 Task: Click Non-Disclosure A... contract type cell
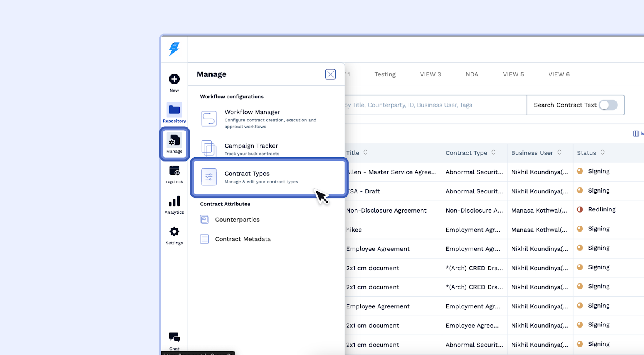point(474,211)
